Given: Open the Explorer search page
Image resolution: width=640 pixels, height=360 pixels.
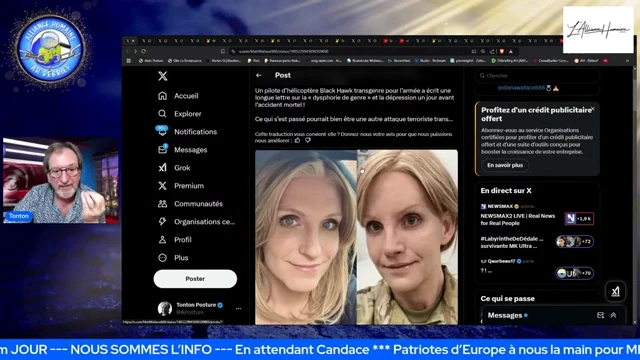Looking at the screenshot, I should pos(180,114).
